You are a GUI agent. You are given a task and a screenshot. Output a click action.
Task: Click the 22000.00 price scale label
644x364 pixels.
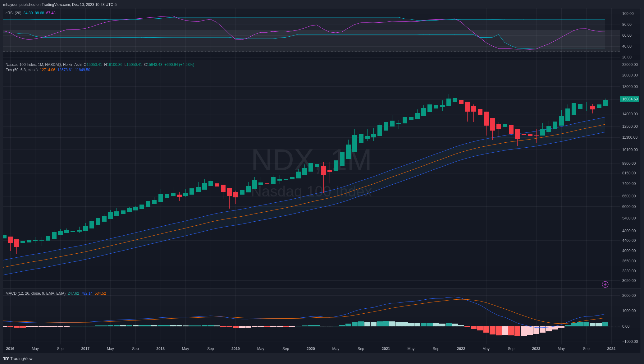tap(630, 65)
